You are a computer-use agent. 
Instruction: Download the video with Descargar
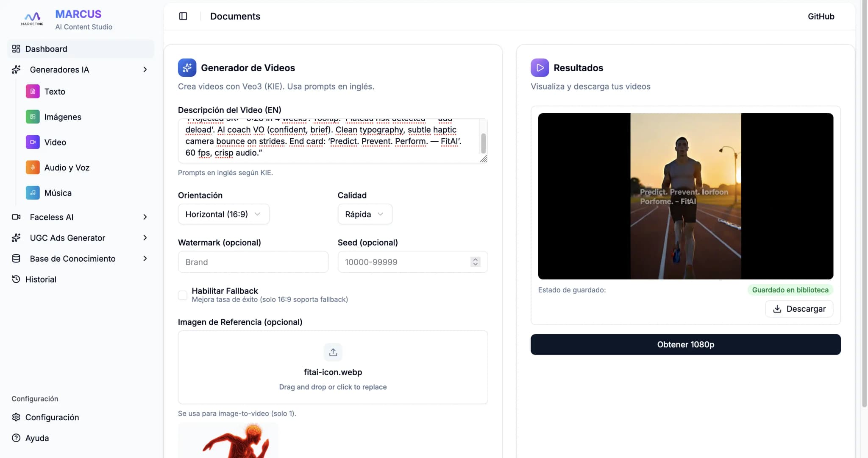click(x=799, y=309)
